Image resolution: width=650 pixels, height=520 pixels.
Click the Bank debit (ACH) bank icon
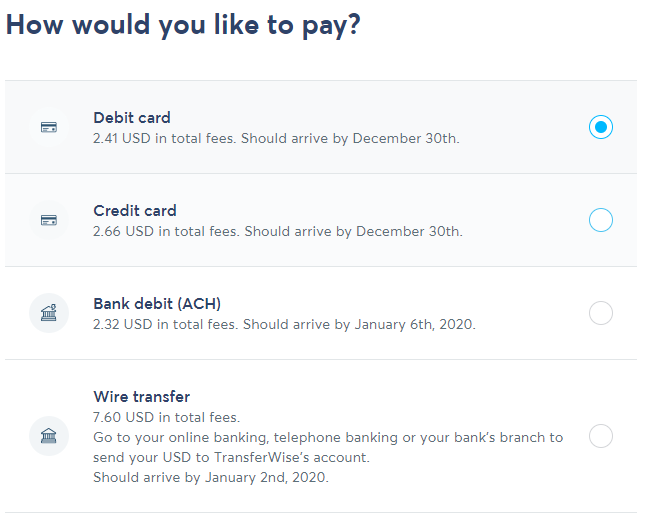(x=49, y=313)
